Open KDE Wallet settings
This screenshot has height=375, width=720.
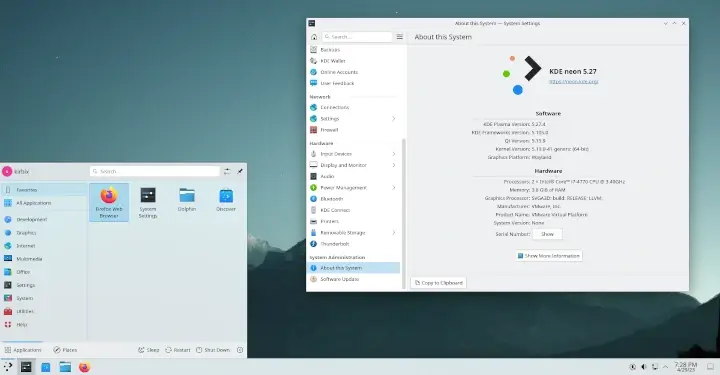tap(354, 61)
